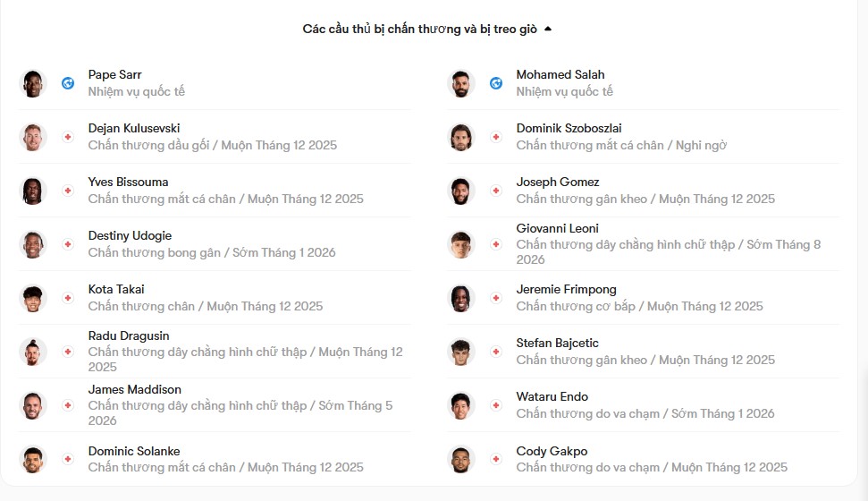Click the injury icon next to Cody Gakpo
This screenshot has height=501, width=868.
(496, 459)
